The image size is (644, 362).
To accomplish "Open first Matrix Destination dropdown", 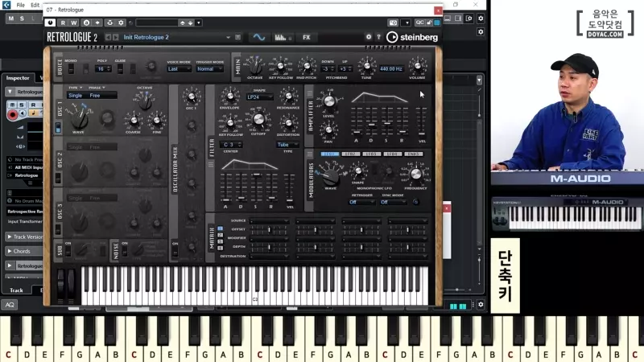I will (x=269, y=257).
